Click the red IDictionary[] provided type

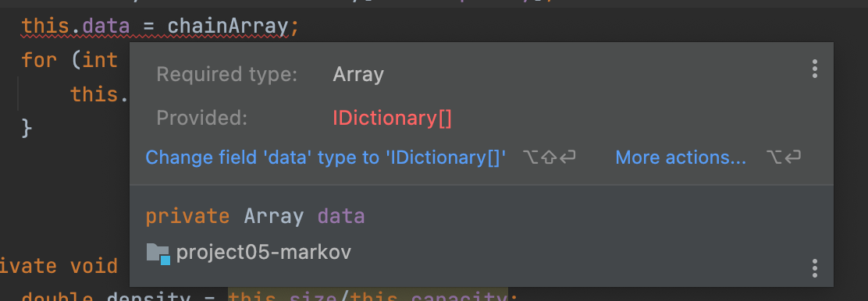point(392,119)
